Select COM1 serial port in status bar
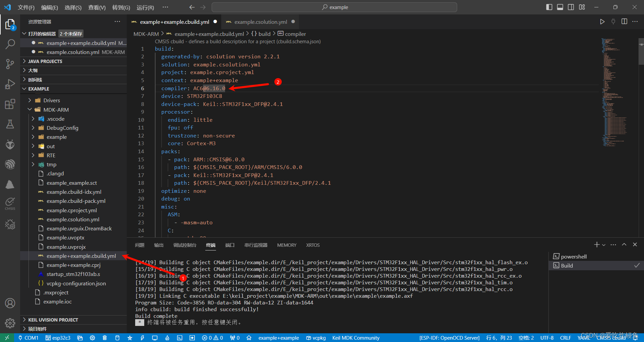 click(29, 338)
